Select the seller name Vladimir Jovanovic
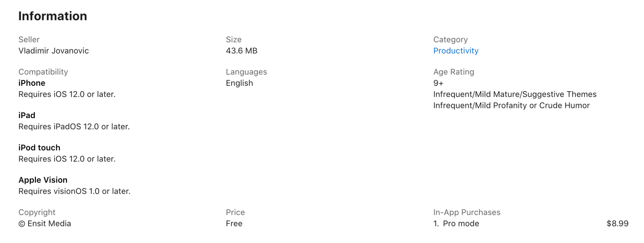The width and height of the screenshot is (644, 243). [x=53, y=51]
